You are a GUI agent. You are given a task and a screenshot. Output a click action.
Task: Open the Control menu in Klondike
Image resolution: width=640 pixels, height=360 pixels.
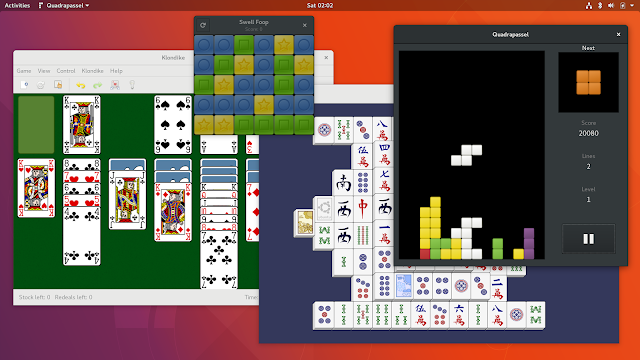66,71
